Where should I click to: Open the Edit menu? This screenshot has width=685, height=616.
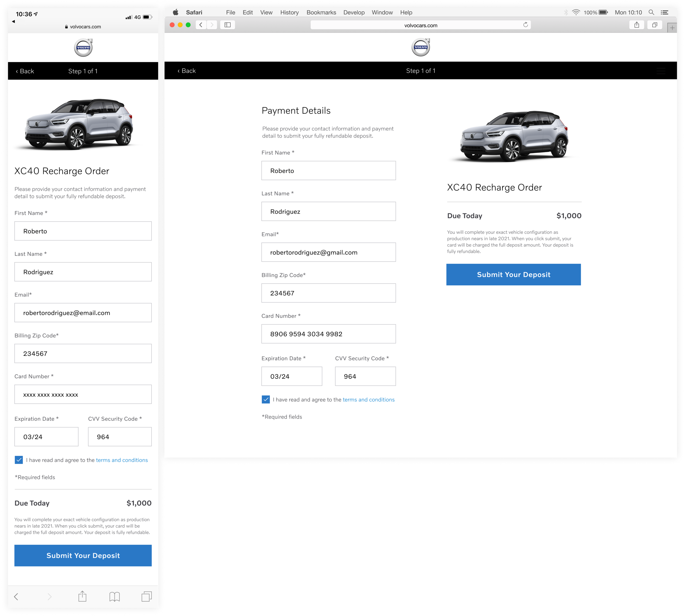(x=247, y=13)
